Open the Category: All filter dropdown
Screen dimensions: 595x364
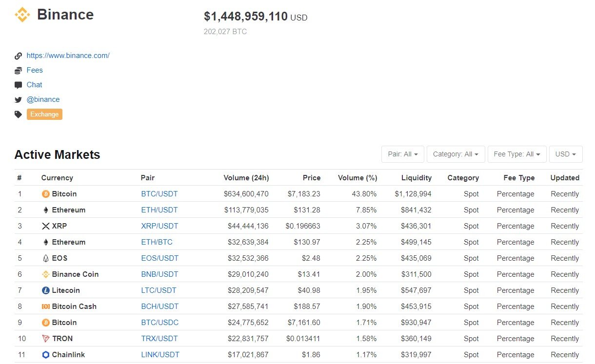click(456, 154)
